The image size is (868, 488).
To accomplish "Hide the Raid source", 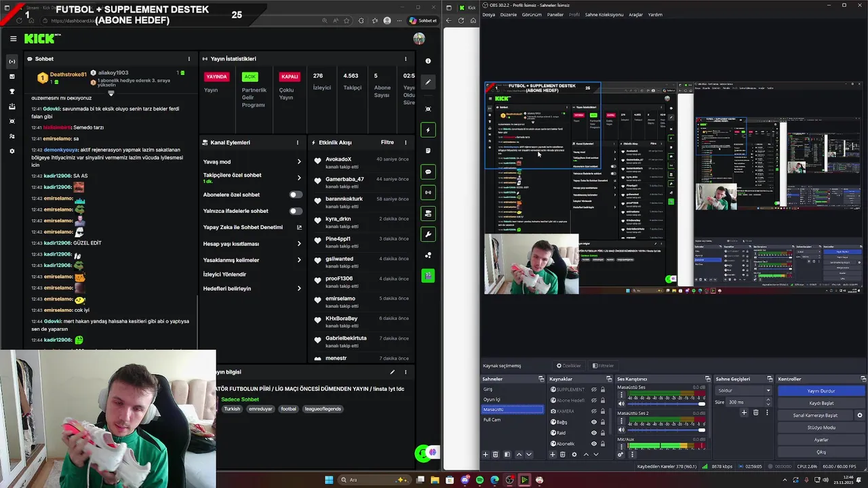I will pos(594,433).
